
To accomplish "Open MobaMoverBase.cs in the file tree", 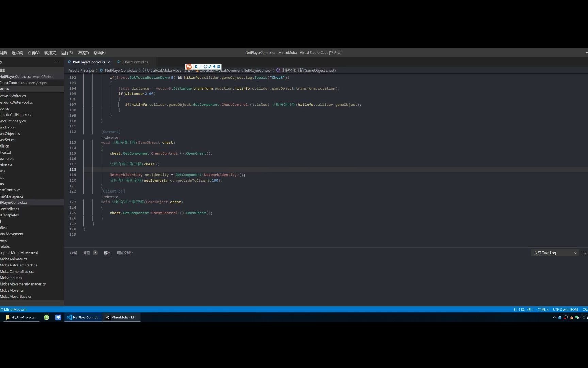I will click(x=32, y=296).
